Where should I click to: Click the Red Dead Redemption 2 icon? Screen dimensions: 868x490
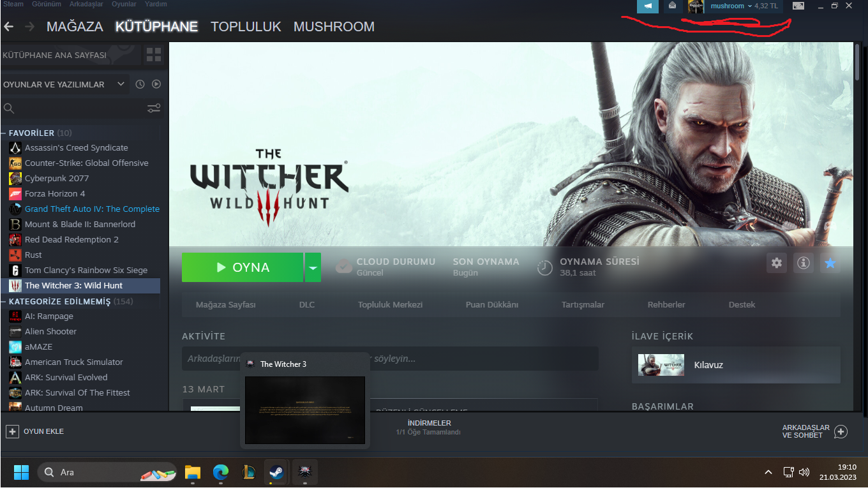(x=15, y=239)
